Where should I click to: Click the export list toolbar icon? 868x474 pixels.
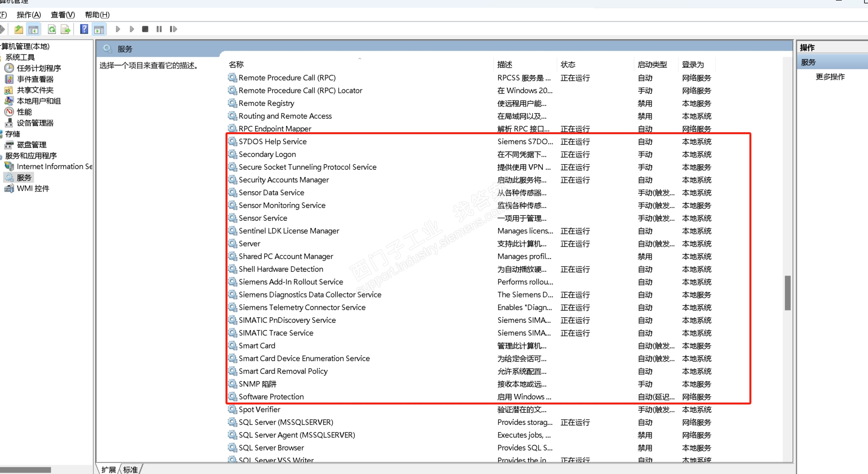point(66,30)
